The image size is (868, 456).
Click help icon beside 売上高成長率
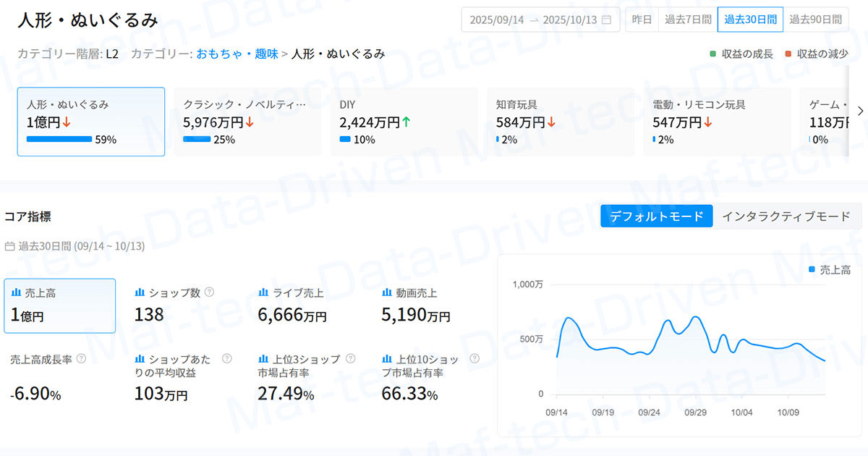click(81, 359)
